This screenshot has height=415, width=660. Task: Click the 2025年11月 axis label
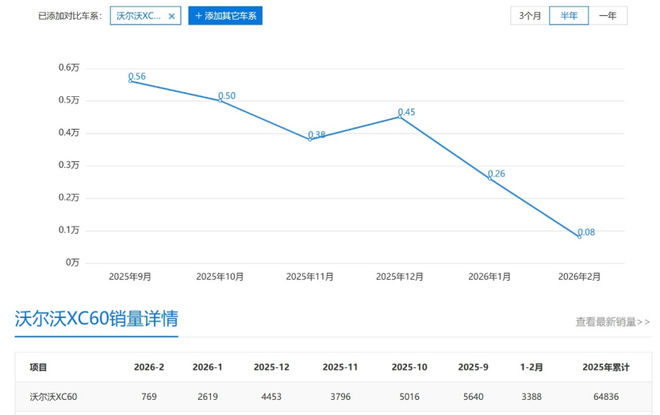coord(310,277)
